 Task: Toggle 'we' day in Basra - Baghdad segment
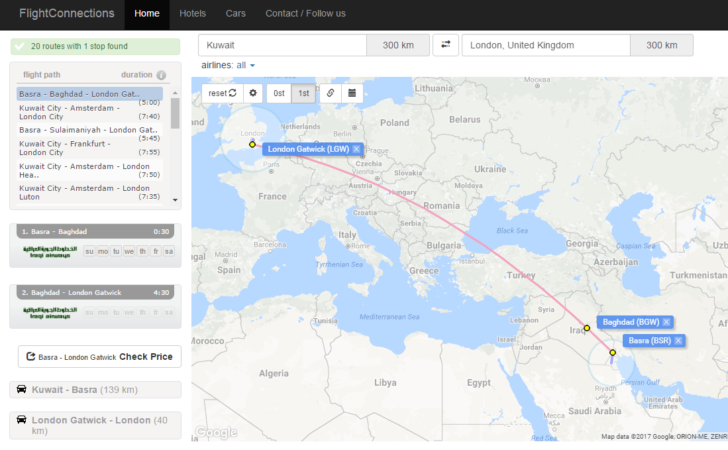(129, 251)
